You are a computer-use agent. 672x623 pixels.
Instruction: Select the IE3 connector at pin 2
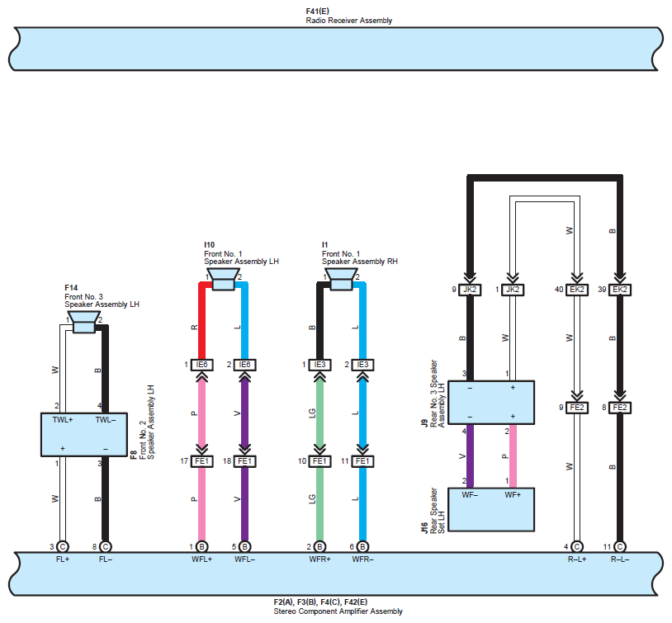click(x=362, y=365)
